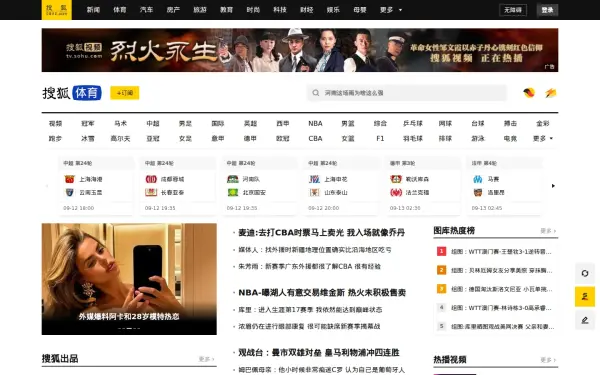Open headline 观战台：曼市双雄对垒
Viewport: 600px width, 375px height.
click(319, 352)
